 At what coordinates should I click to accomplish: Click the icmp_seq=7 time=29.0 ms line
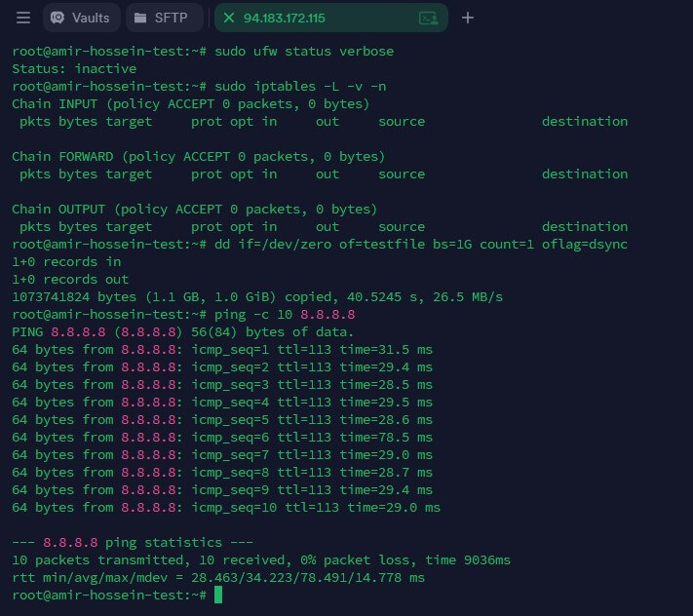point(222,455)
